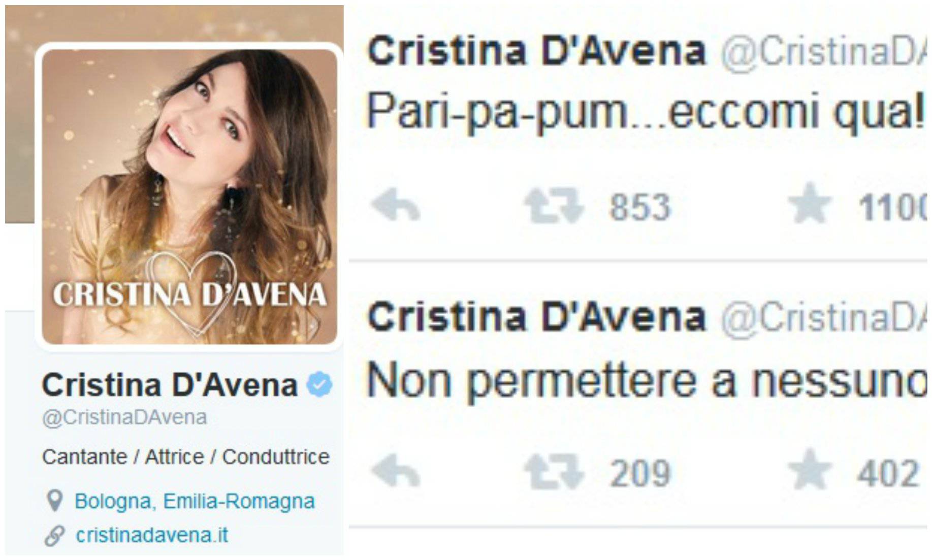
Task: Click the 853 retweet count
Action: (x=640, y=207)
